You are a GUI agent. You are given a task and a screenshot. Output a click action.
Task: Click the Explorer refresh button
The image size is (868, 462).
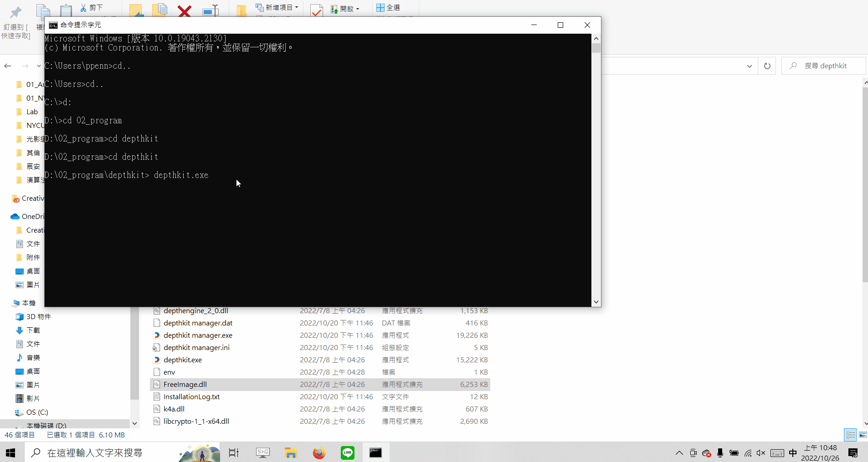click(767, 66)
